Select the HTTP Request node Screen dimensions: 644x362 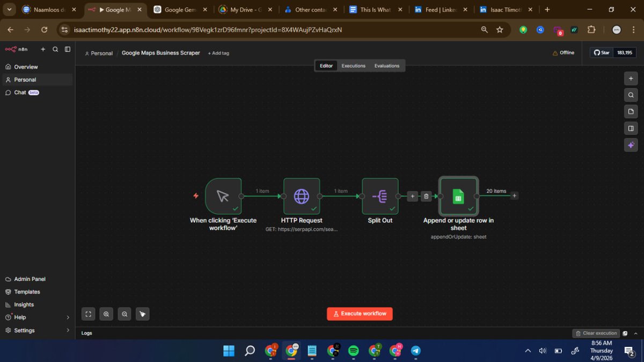[x=302, y=196]
